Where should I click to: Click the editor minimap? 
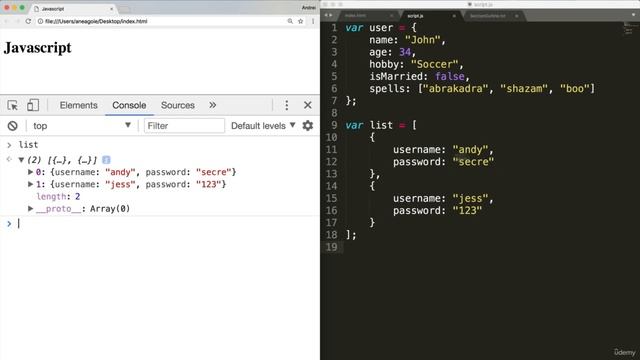click(629, 29)
